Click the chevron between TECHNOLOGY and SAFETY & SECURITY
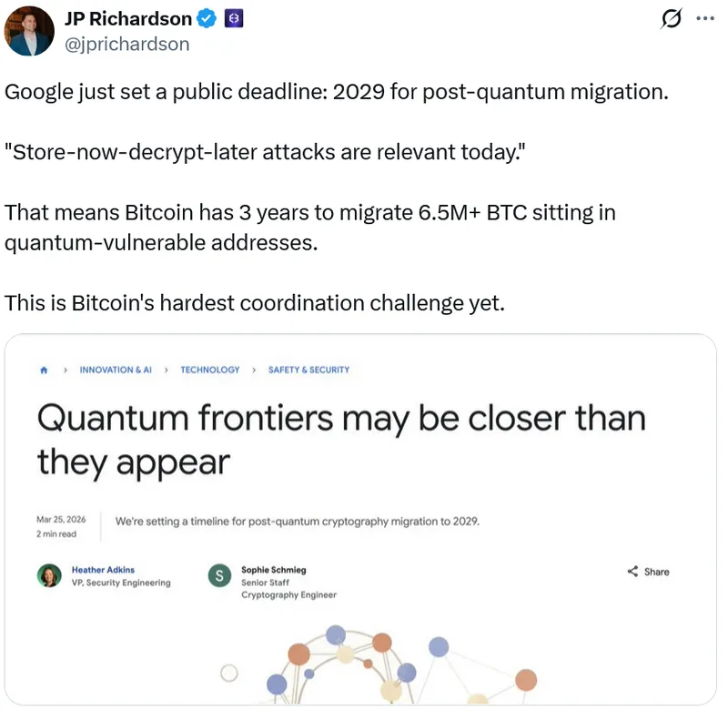 point(254,370)
